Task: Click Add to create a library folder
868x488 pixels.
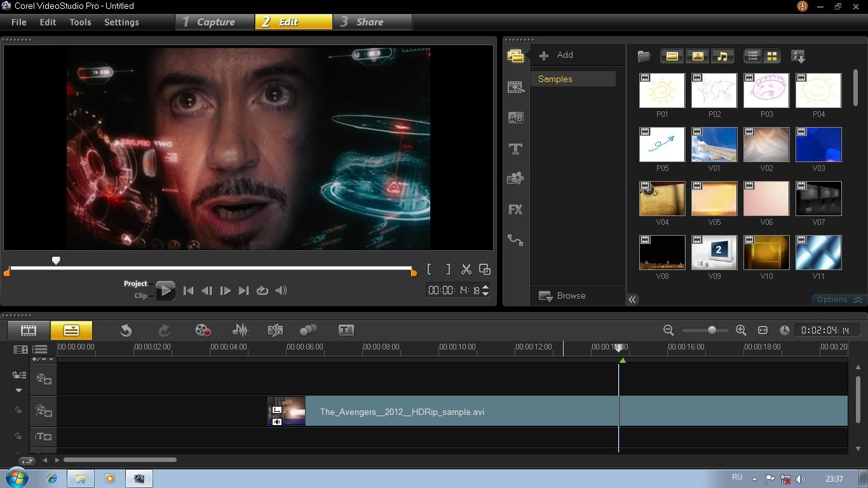Action: (557, 55)
